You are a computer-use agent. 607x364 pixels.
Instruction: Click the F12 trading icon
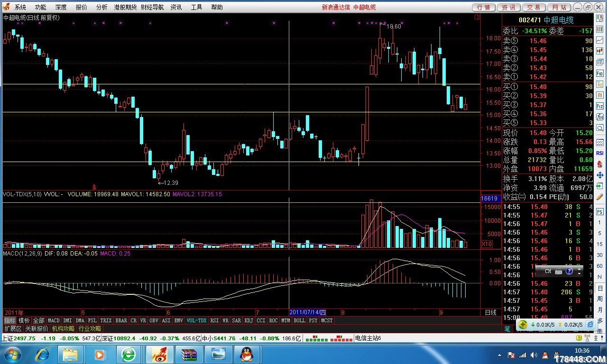click(x=600, y=106)
